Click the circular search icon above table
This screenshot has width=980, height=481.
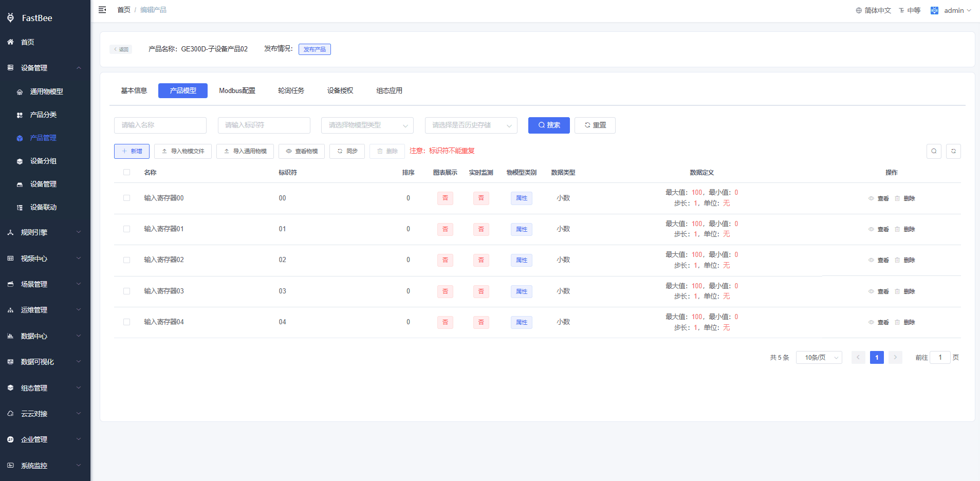coord(934,151)
